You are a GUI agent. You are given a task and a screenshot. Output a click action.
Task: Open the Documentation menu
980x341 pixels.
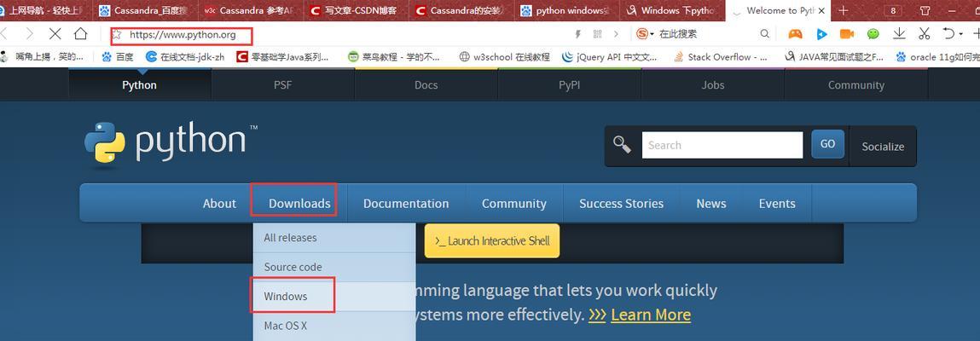click(406, 204)
